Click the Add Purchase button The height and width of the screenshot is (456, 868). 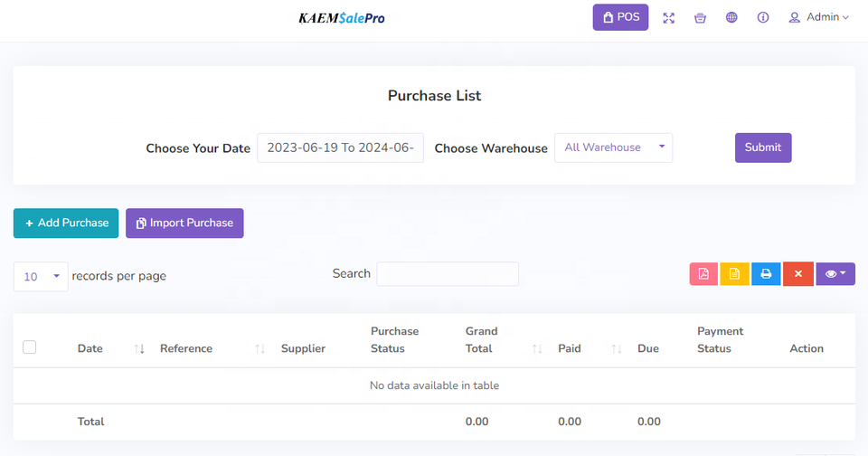click(66, 223)
